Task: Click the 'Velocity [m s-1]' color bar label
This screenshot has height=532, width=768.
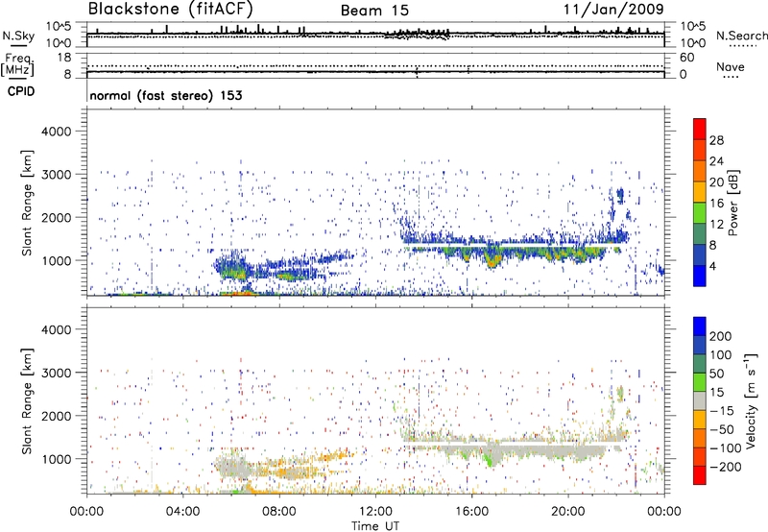Action: (751, 400)
